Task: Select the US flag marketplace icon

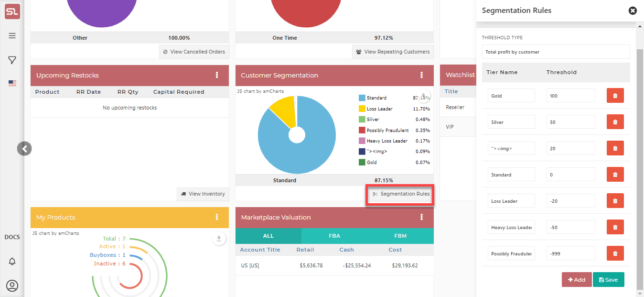Action: tap(12, 83)
